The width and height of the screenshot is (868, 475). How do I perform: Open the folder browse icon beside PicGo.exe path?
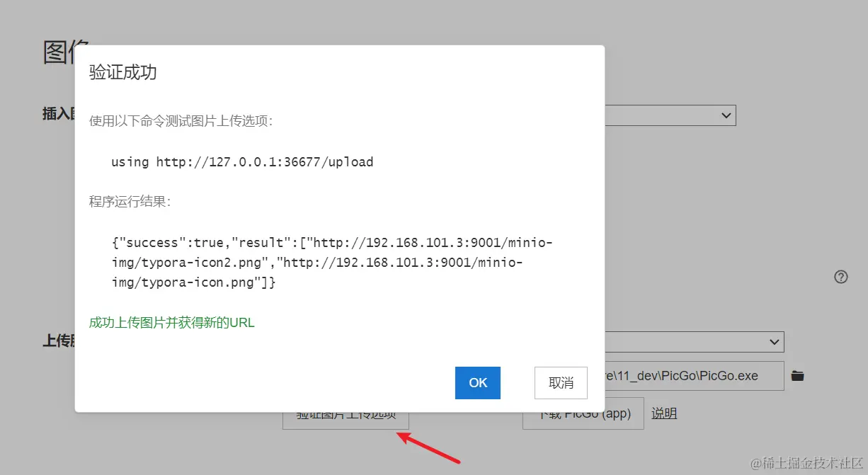798,376
